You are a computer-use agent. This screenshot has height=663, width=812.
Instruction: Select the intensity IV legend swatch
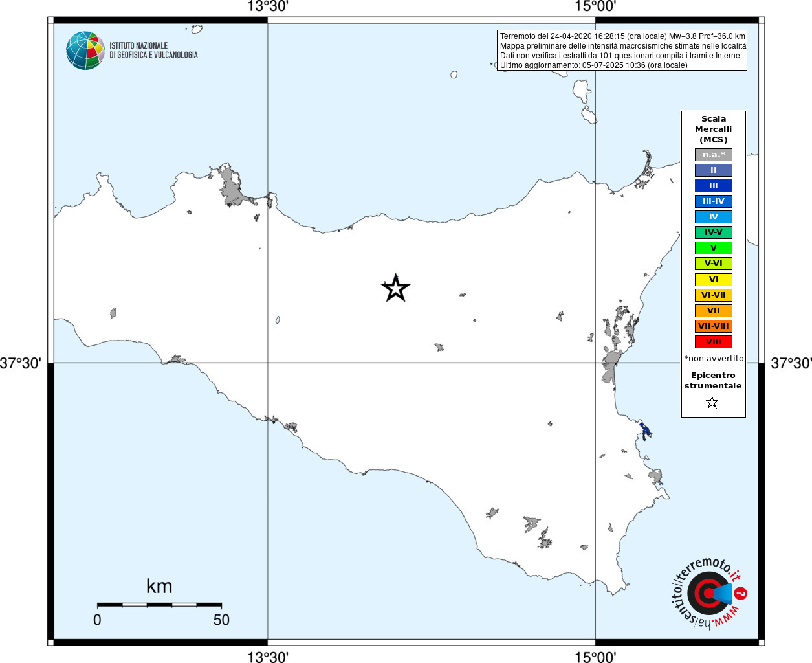click(x=714, y=217)
